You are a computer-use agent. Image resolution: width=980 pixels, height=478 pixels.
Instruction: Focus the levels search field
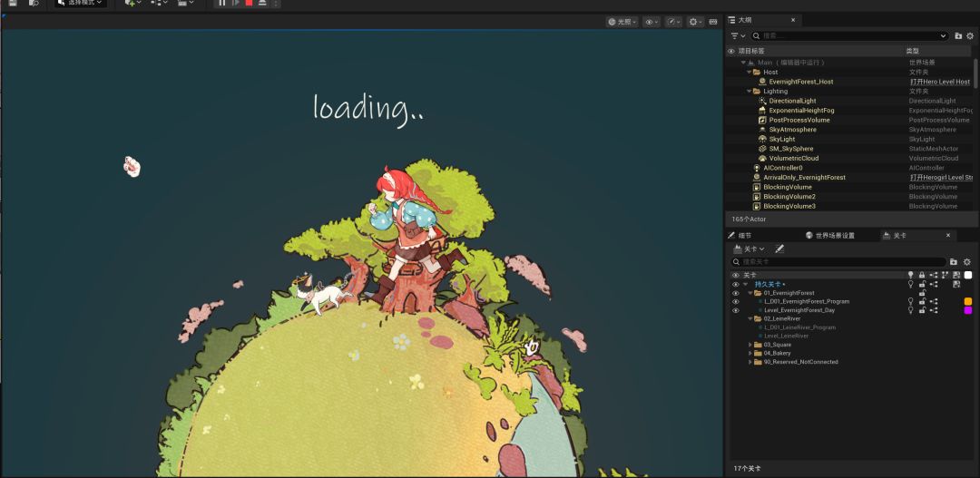tap(838, 262)
